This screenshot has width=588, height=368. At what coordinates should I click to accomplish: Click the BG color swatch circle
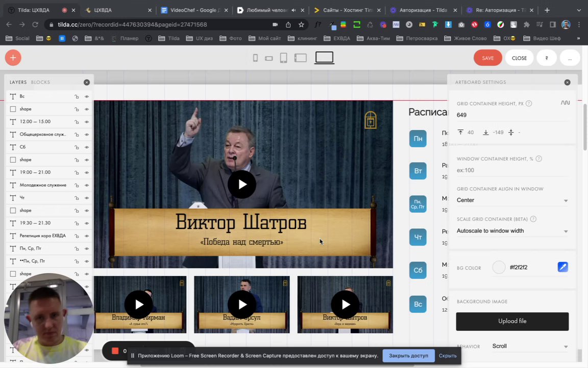coord(499,267)
